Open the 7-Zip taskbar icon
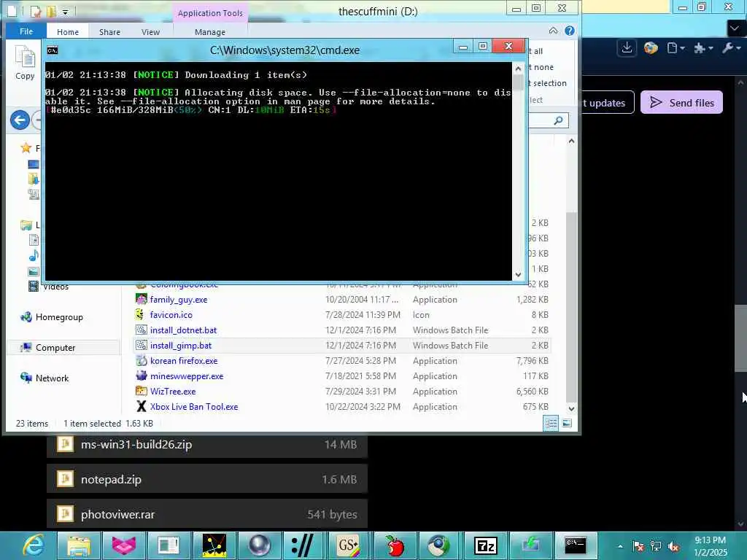 [485, 545]
